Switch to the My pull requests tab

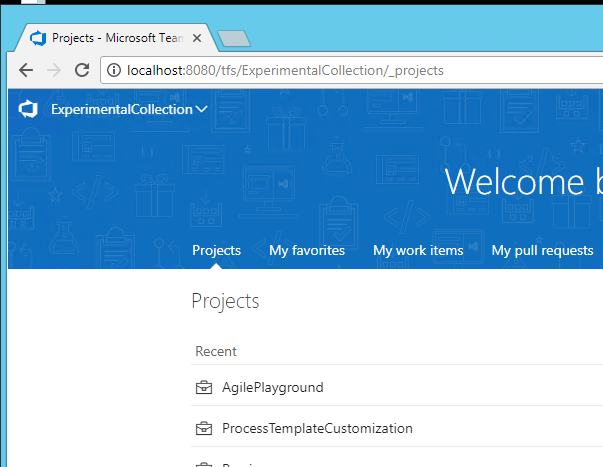click(x=542, y=250)
